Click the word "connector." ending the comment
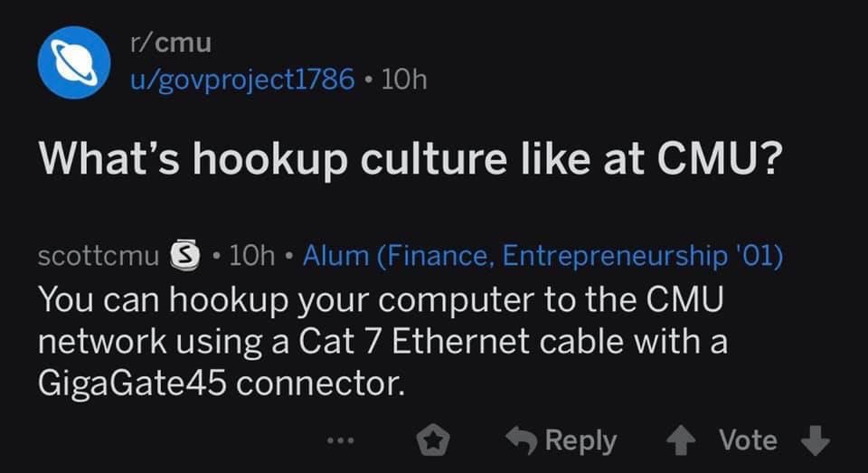This screenshot has width=868, height=473. (x=322, y=385)
